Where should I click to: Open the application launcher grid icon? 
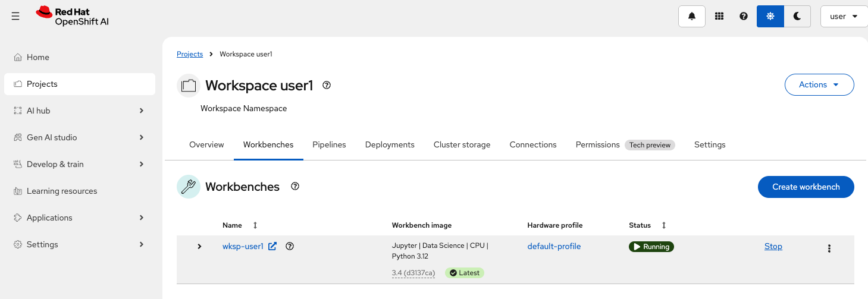pyautogui.click(x=719, y=17)
